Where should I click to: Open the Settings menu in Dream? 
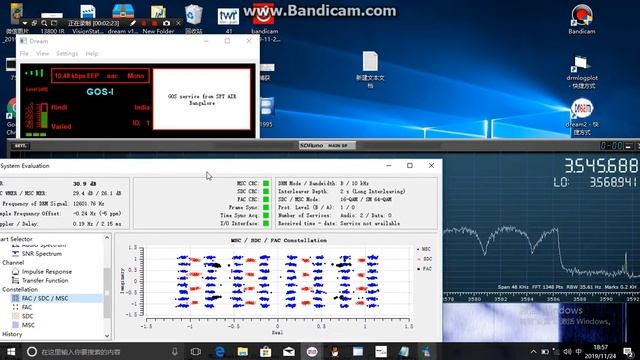click(x=67, y=53)
